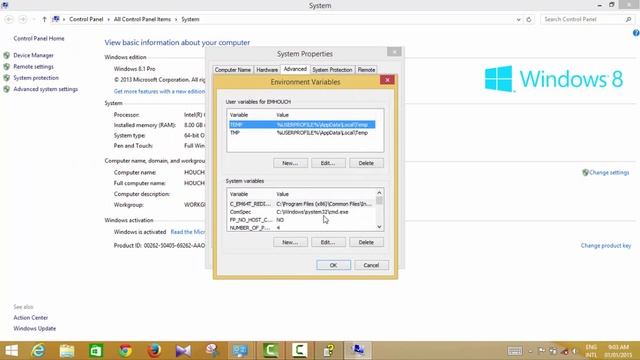Viewport: 640px width, 360px height.
Task: Switch to the System Protection tab
Action: 332,70
